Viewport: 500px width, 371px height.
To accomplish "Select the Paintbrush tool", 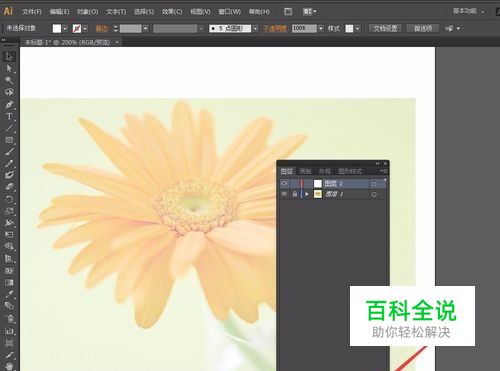I will (x=9, y=152).
